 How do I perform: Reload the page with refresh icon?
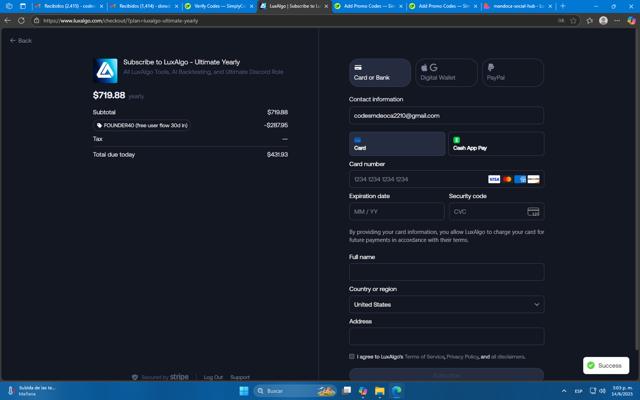(21, 20)
